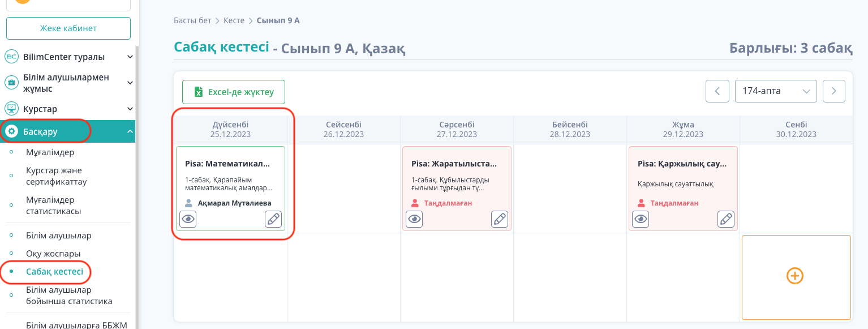This screenshot has height=329, width=868.
Task: Click teacher name Ақмарал Мүтәлиева
Action: (x=235, y=203)
